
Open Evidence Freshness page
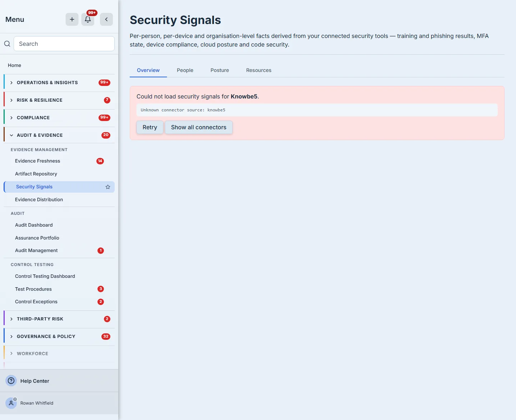click(x=59, y=161)
